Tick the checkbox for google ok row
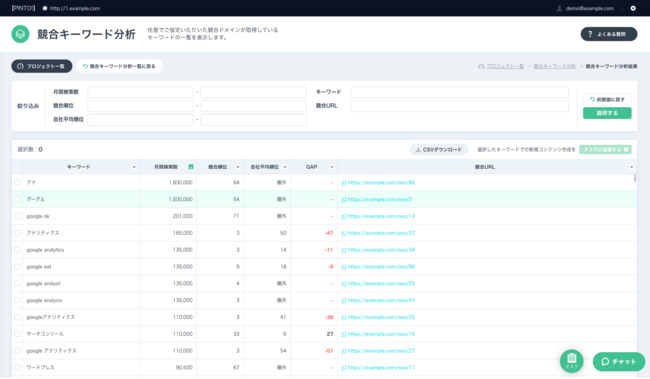 coord(17,216)
